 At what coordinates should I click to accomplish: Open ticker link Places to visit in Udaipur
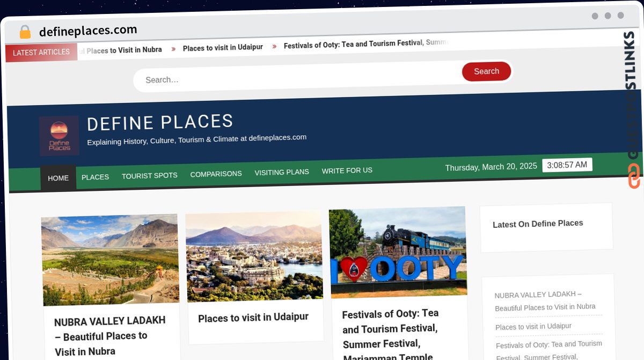[223, 47]
